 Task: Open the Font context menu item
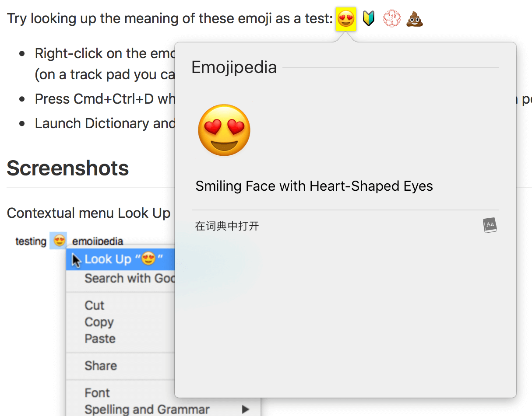pos(97,393)
